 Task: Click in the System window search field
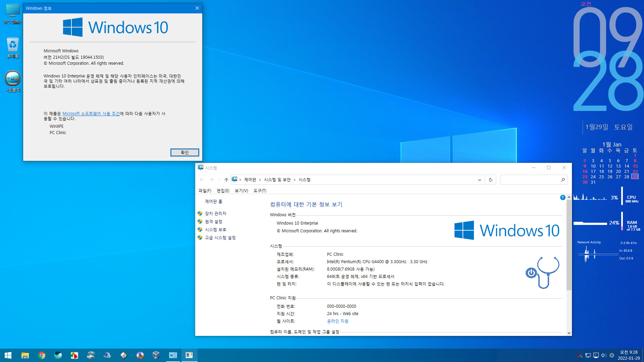pos(530,180)
